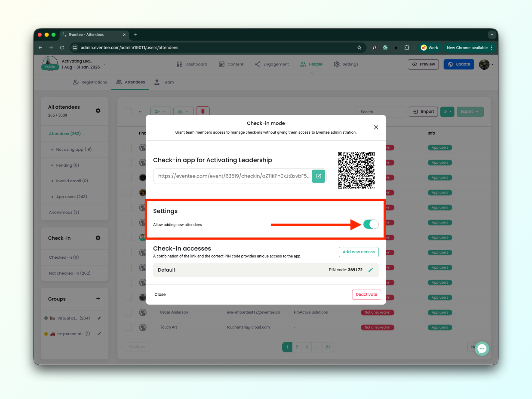Open the send message dropdown
The height and width of the screenshot is (399, 532).
(x=161, y=112)
